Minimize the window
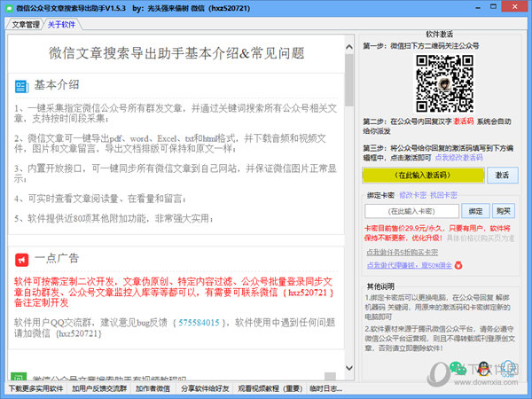532x399 pixels. point(478,7)
